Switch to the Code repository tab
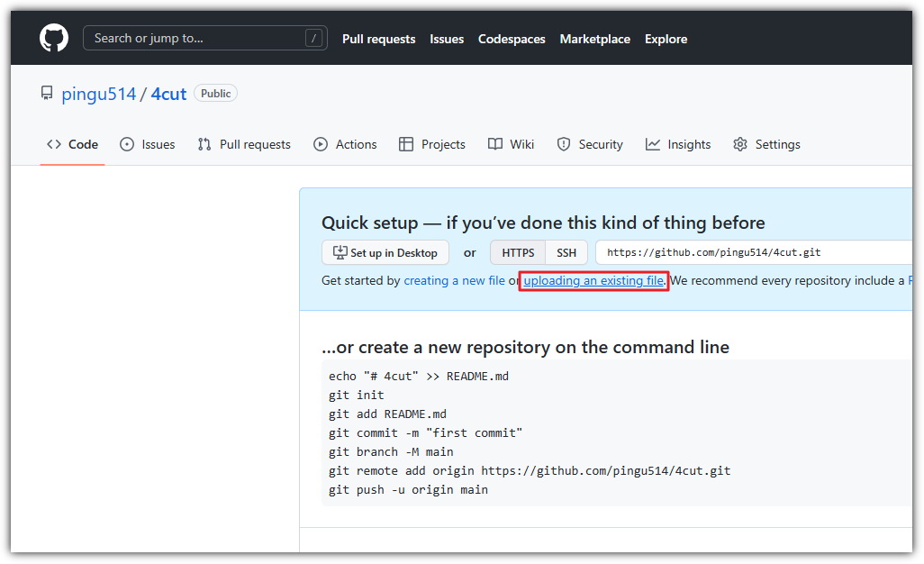 coord(72,144)
